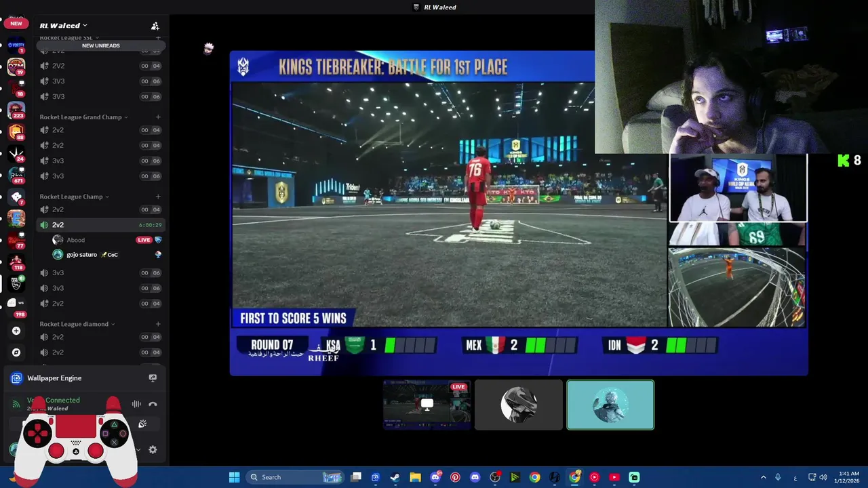Open the server icon with badge 118
The width and height of the screenshot is (868, 488).
click(16, 262)
